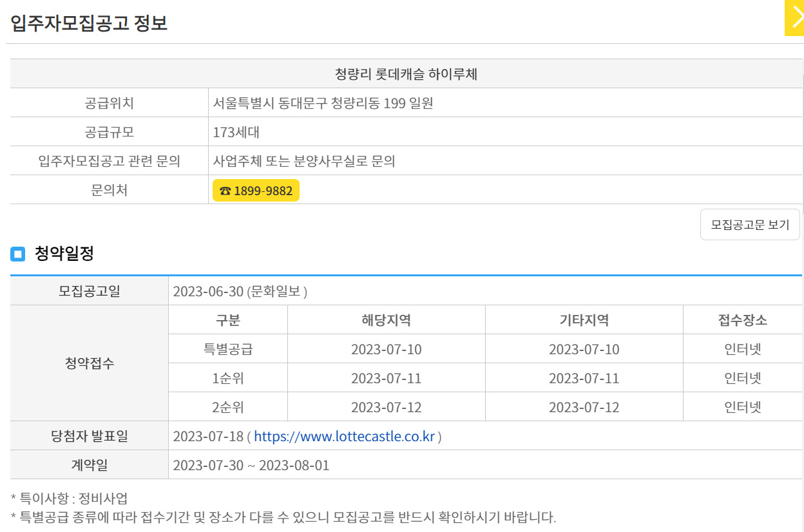
Task: Click the 공급위치 label cell
Action: [x=109, y=103]
